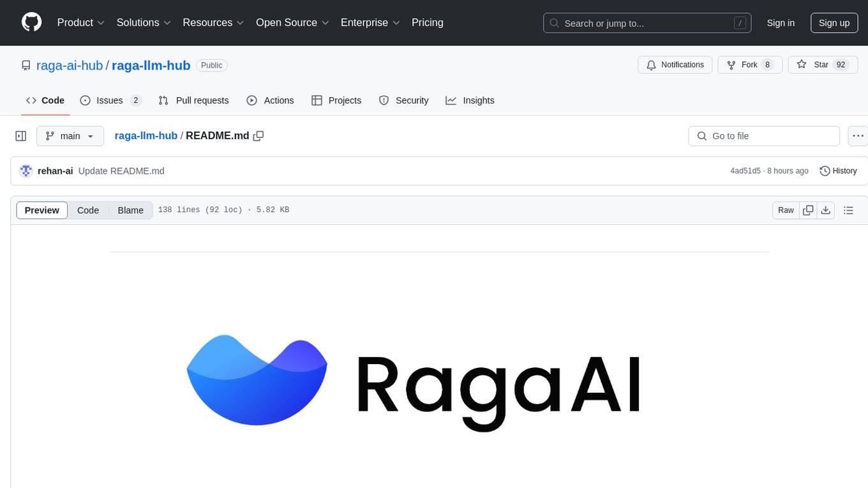Screen dimensions: 868x488
Task: Select the Preview view
Action: tap(42, 210)
